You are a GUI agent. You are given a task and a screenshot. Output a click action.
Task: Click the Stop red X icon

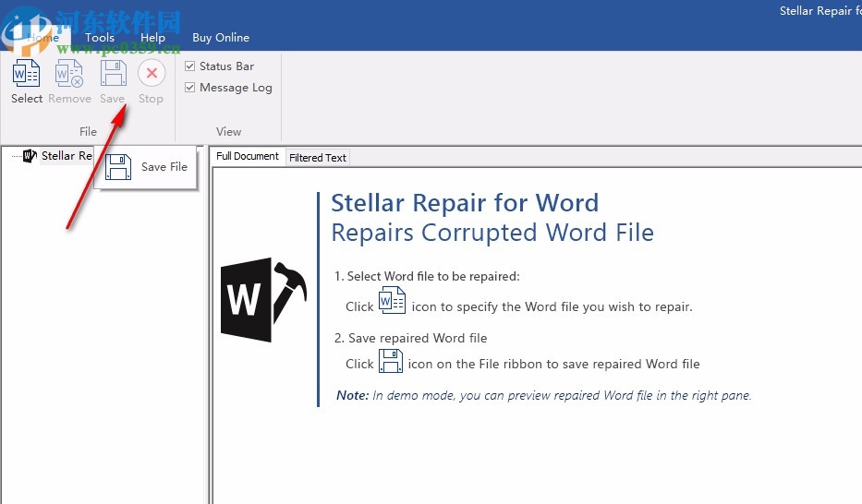152,73
